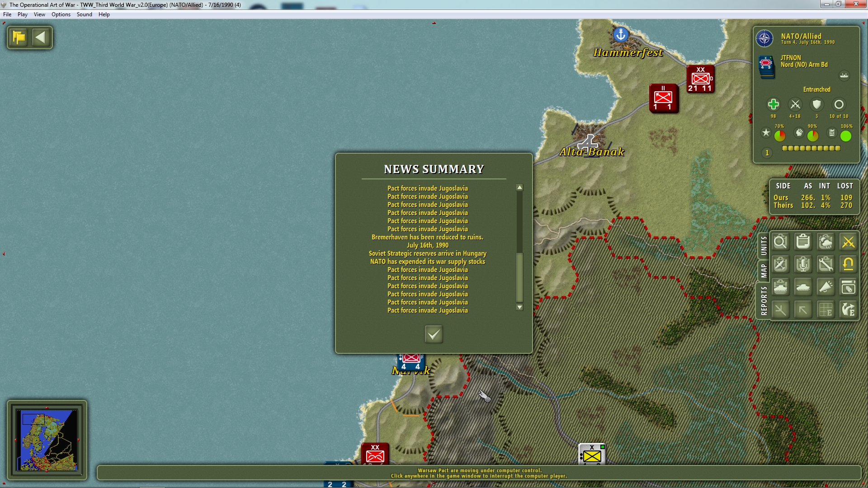Click the NATO compass emblem

(x=764, y=38)
